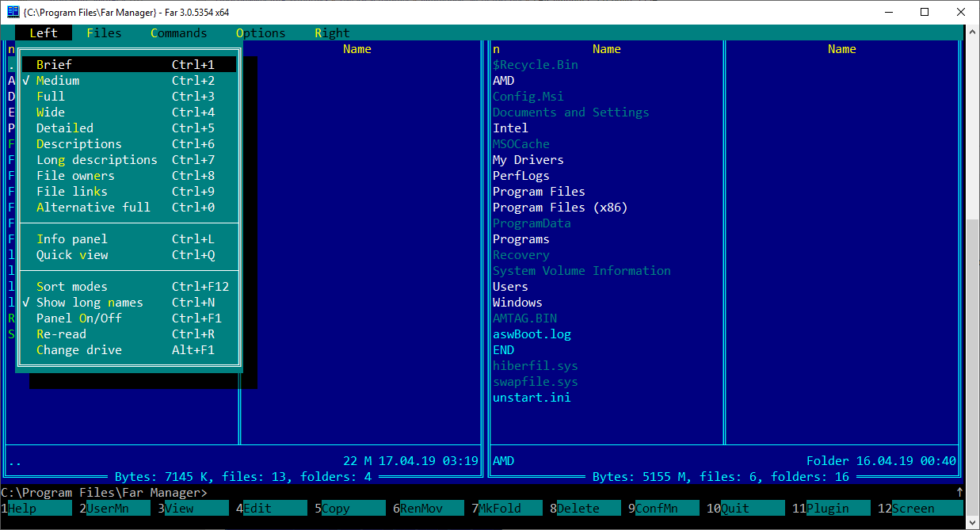Open Change drive entry
The height and width of the screenshot is (530, 980).
tap(129, 350)
